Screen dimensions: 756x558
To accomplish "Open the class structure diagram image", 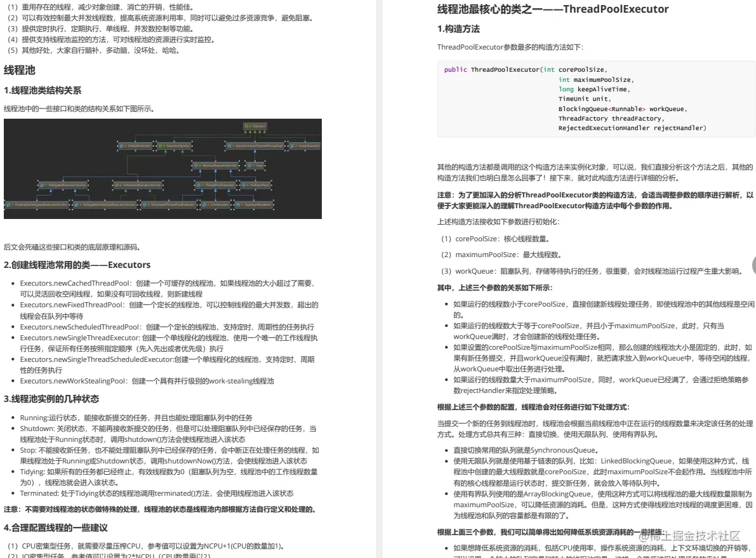I will coord(164,168).
